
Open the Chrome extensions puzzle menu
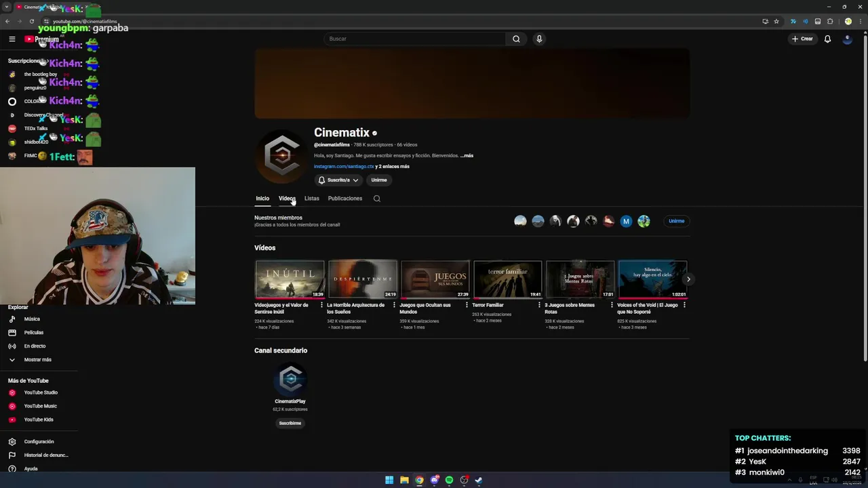point(829,21)
